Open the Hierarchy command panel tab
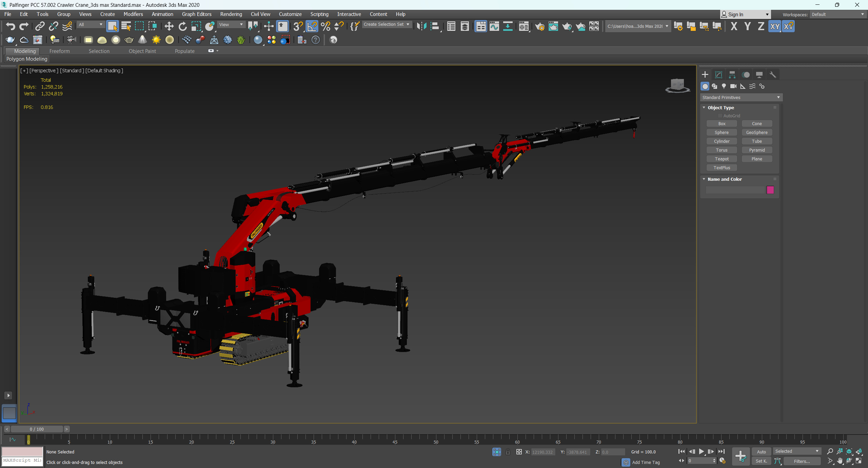 coord(732,75)
